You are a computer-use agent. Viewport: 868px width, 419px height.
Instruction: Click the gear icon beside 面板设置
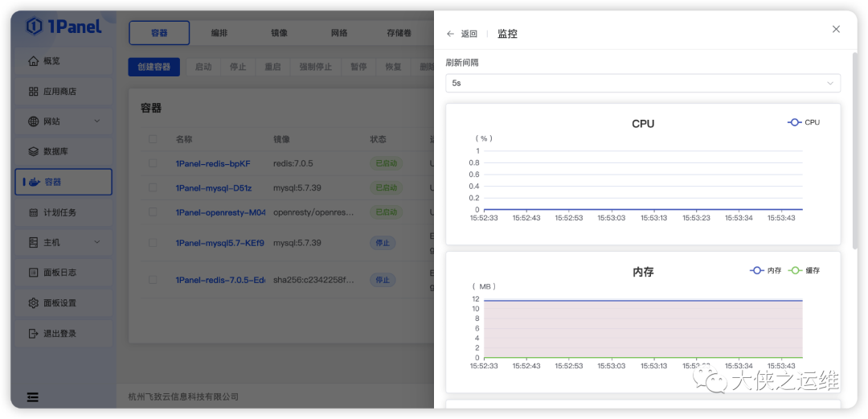click(x=33, y=303)
